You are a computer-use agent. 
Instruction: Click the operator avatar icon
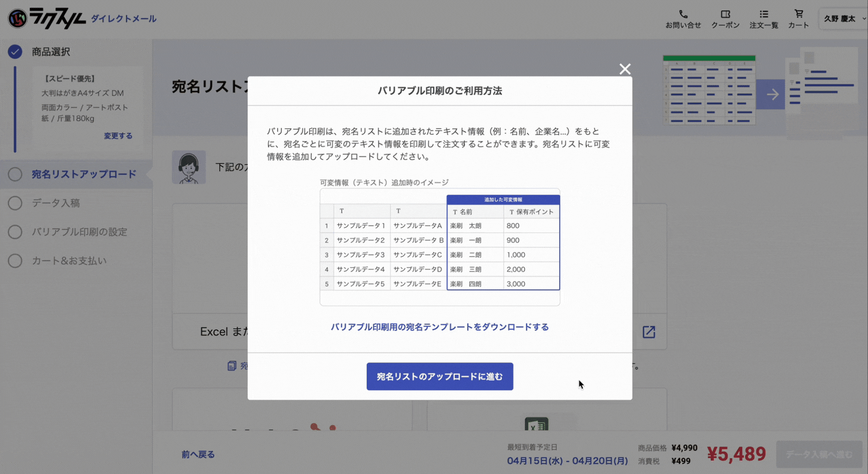click(188, 167)
